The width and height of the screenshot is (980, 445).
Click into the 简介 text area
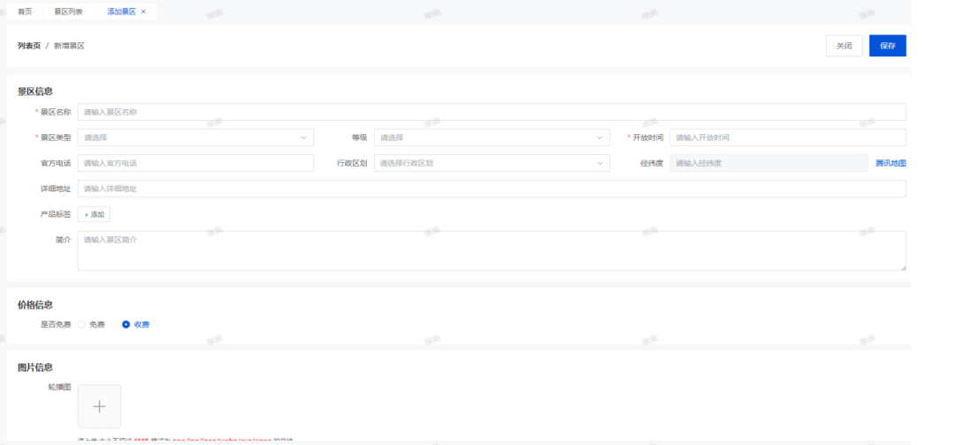pos(491,250)
